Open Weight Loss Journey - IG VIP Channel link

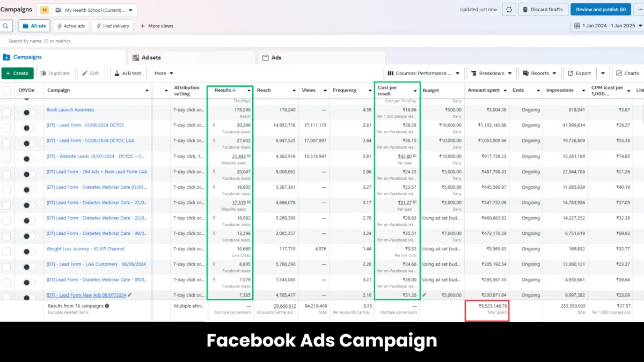pos(85,249)
